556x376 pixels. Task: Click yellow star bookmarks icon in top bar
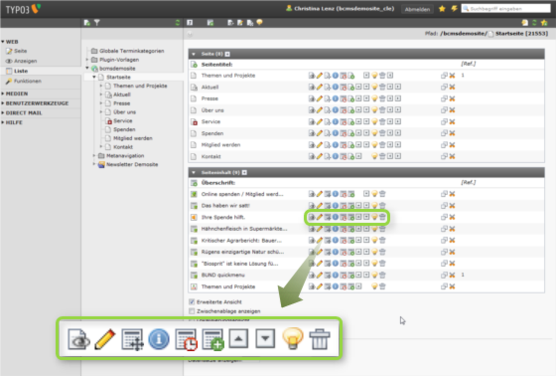(442, 9)
